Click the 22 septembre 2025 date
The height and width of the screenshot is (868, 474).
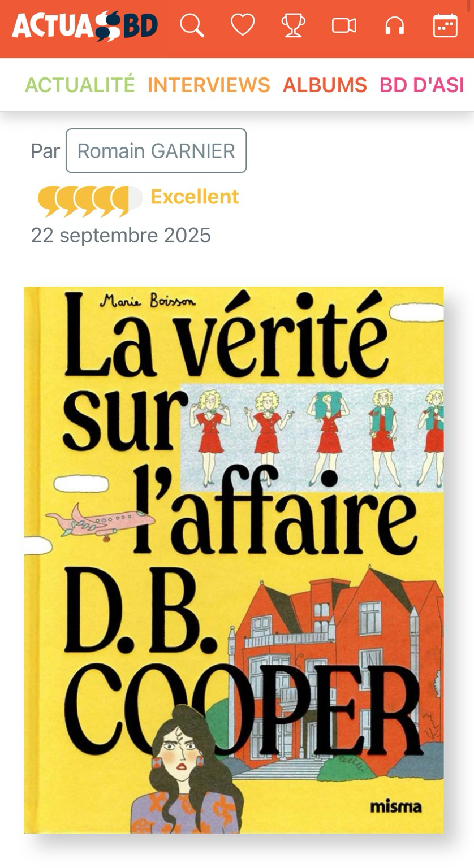(x=120, y=235)
